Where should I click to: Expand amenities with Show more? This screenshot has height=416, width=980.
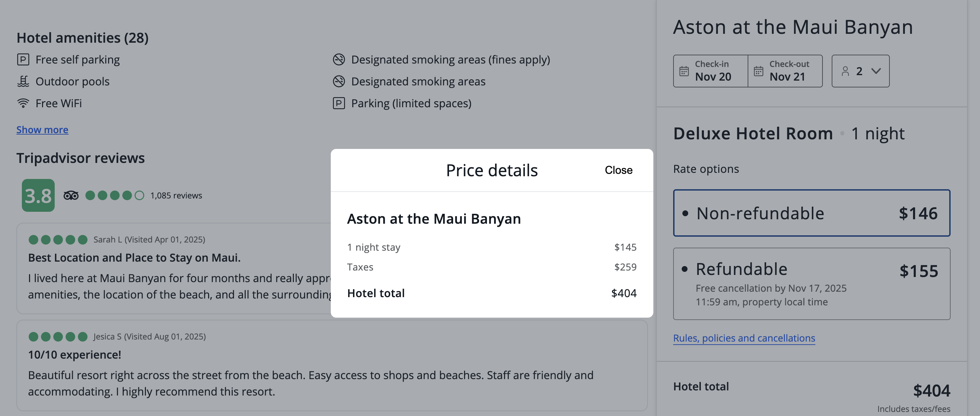42,130
